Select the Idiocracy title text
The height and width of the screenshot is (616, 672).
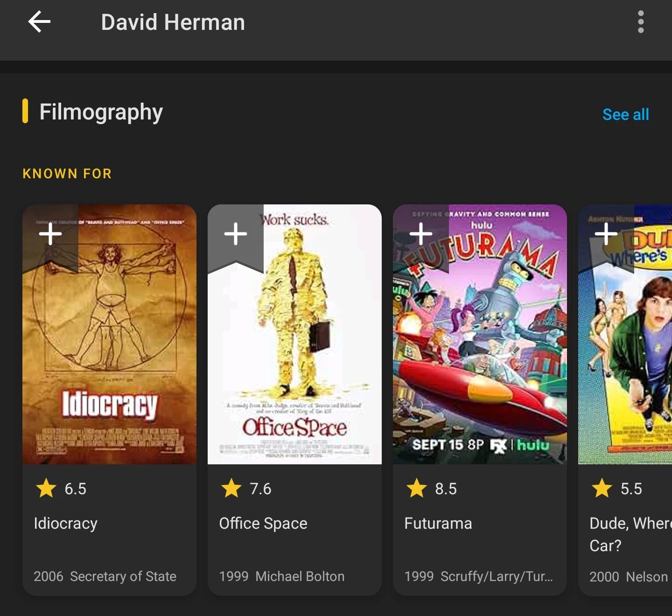click(66, 523)
